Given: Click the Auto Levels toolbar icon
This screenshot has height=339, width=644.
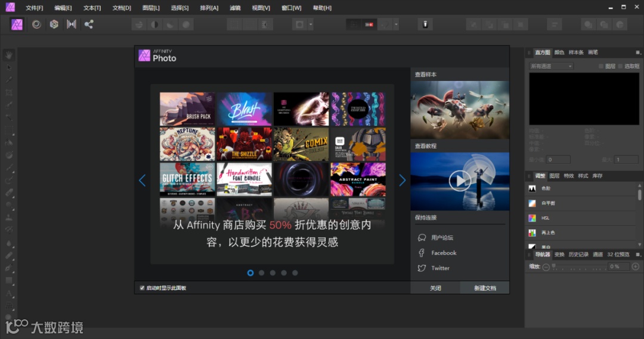Looking at the screenshot, I should tap(139, 25).
